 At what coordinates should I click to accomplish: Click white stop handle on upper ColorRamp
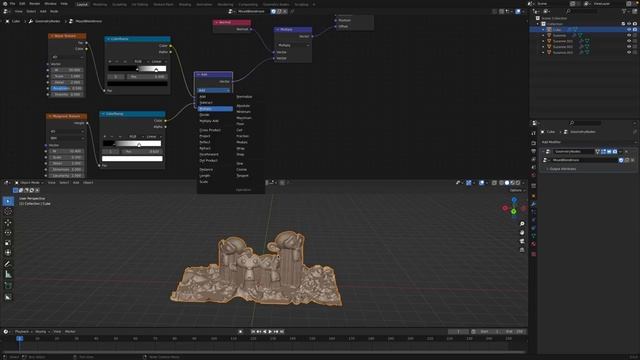156,70
